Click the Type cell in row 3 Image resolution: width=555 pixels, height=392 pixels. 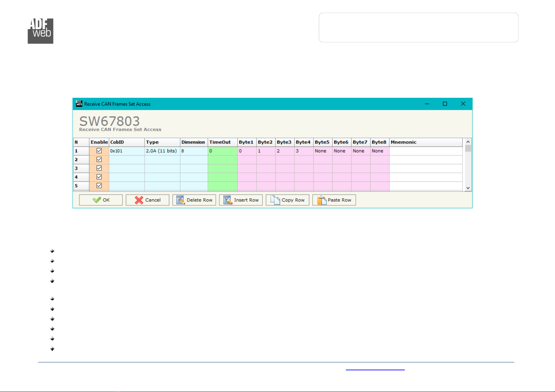(162, 168)
